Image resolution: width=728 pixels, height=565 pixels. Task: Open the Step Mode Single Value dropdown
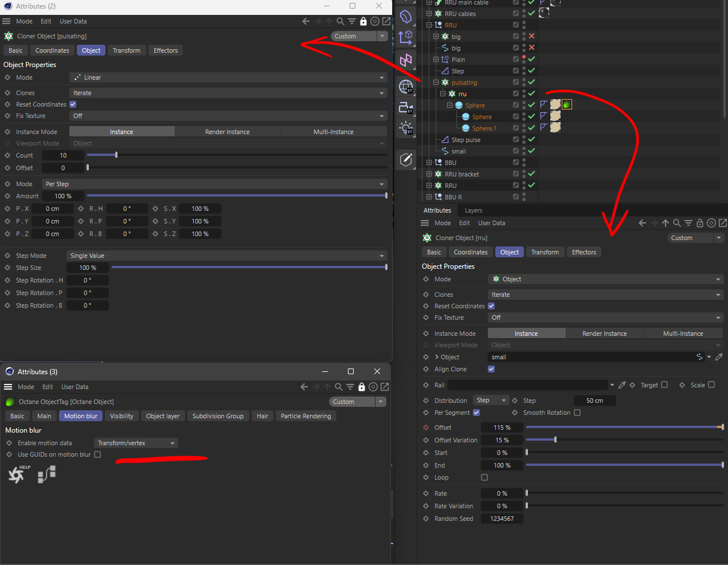click(227, 256)
